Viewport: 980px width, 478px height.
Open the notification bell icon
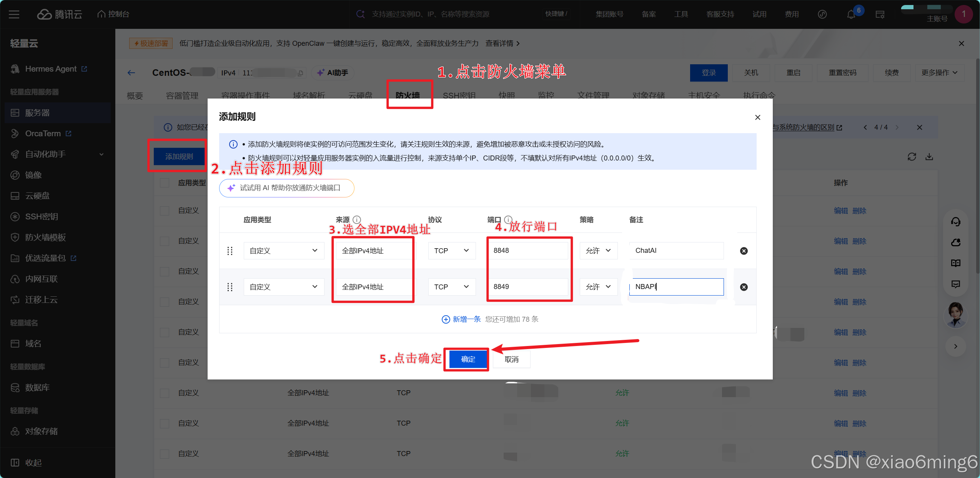pos(851,15)
